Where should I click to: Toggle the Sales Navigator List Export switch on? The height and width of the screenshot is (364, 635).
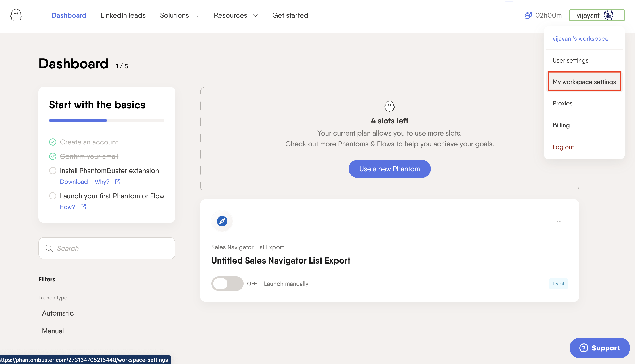coord(227,284)
